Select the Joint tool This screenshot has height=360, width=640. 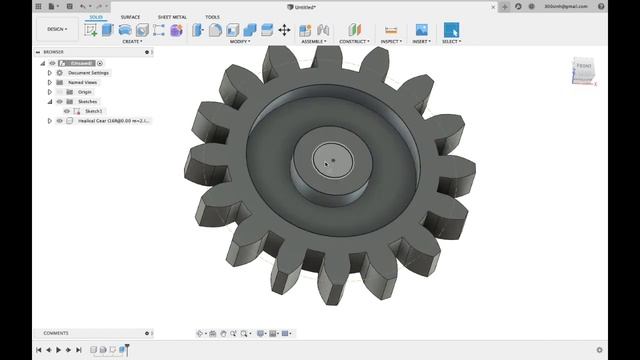pos(323,30)
